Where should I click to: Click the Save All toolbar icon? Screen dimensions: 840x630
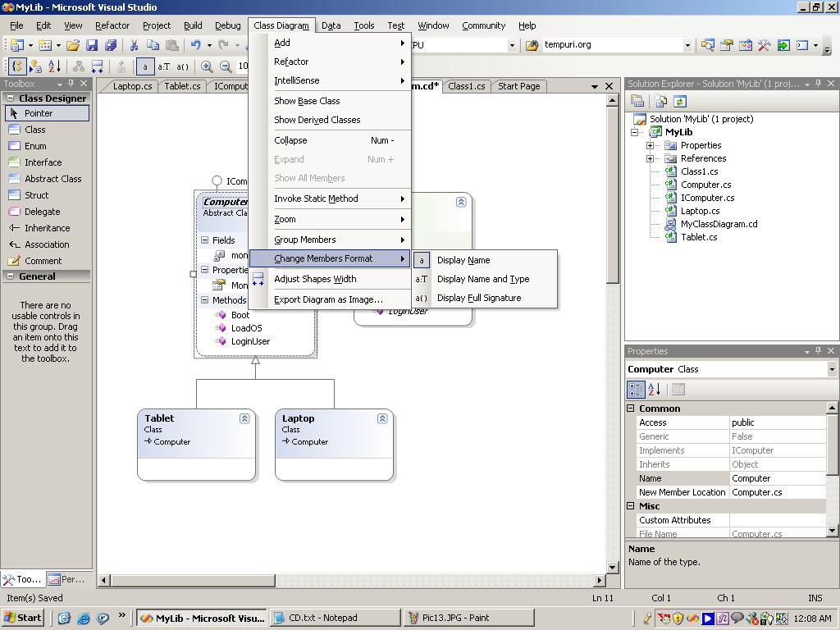111,46
